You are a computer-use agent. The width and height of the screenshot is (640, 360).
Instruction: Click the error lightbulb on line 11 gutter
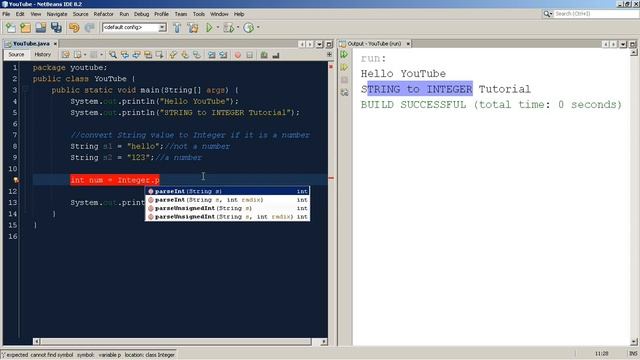[x=16, y=180]
